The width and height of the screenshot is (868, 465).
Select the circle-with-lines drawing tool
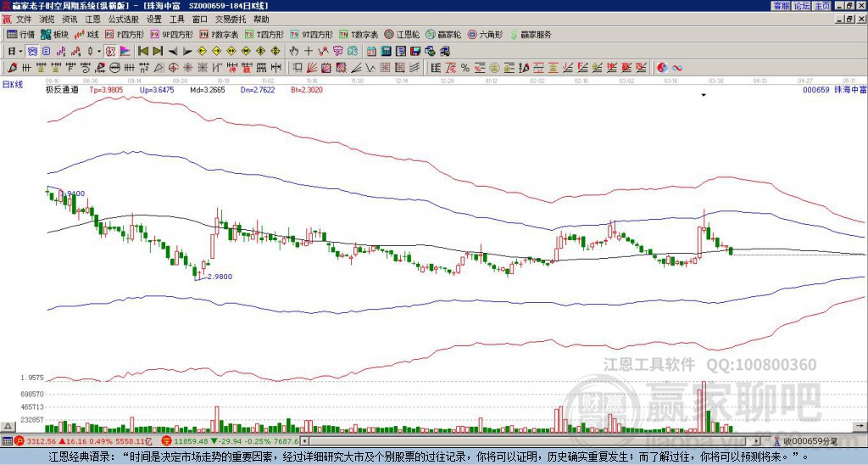tap(114, 68)
